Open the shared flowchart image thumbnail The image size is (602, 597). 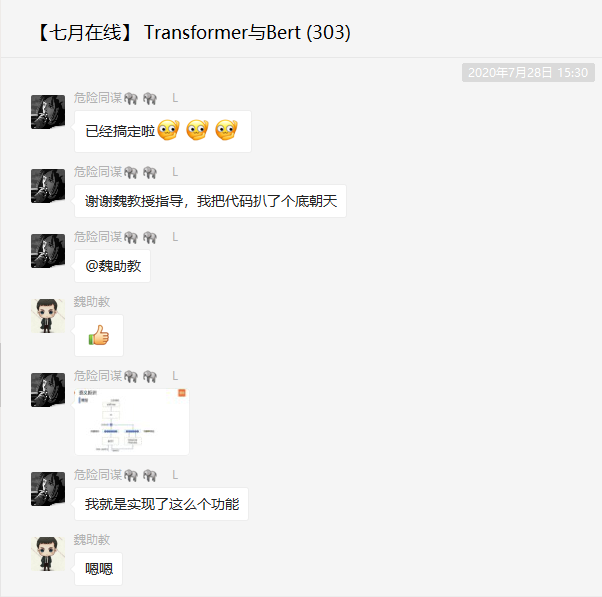coord(132,422)
